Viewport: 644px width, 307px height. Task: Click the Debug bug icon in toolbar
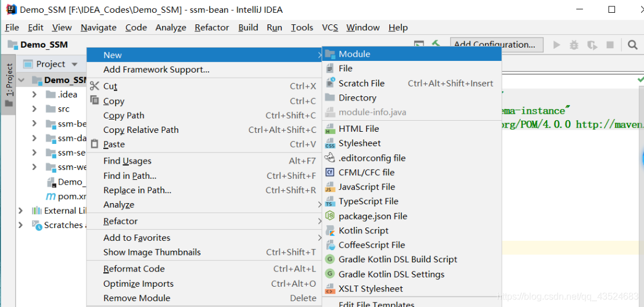point(574,44)
